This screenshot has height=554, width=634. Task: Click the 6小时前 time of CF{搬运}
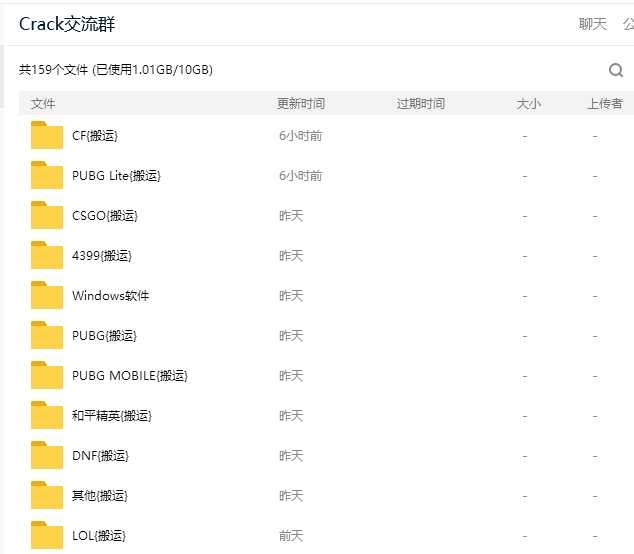pyautogui.click(x=300, y=135)
